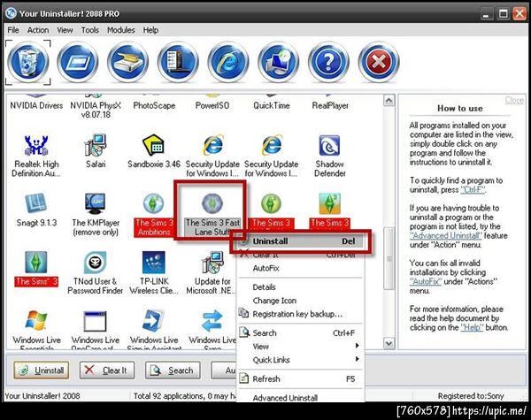This screenshot has height=420, width=531.
Task: Click the "AutoFix" link in help panel
Action: click(426, 281)
